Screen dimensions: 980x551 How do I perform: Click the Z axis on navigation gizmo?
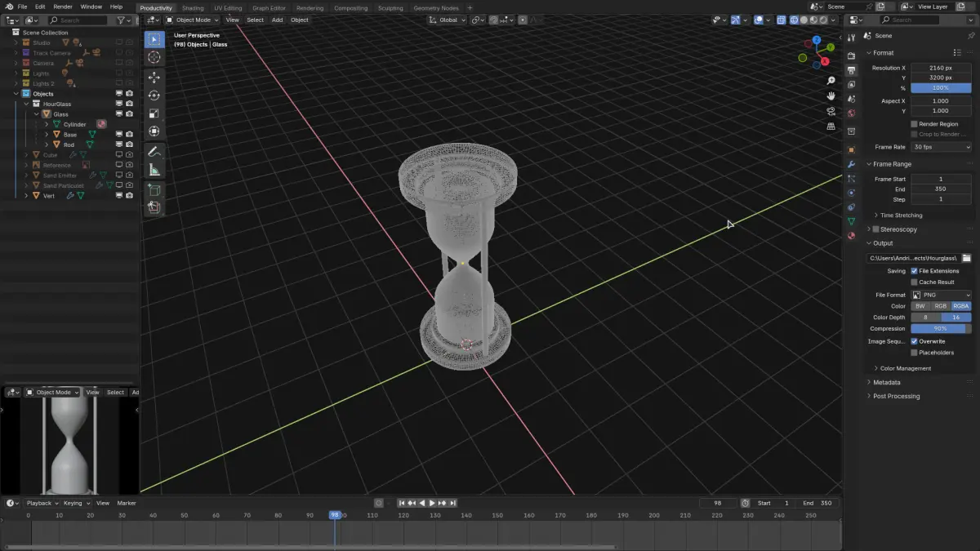pos(817,40)
